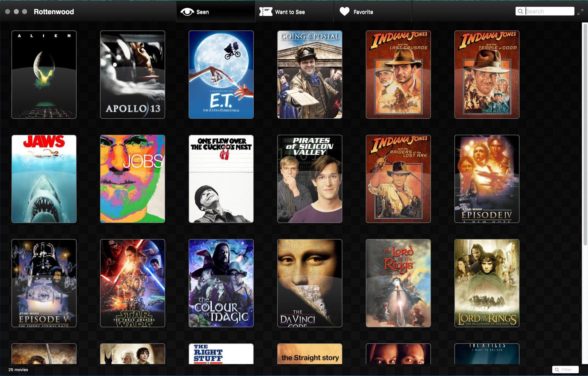Click the 25 movies status text

(18, 370)
